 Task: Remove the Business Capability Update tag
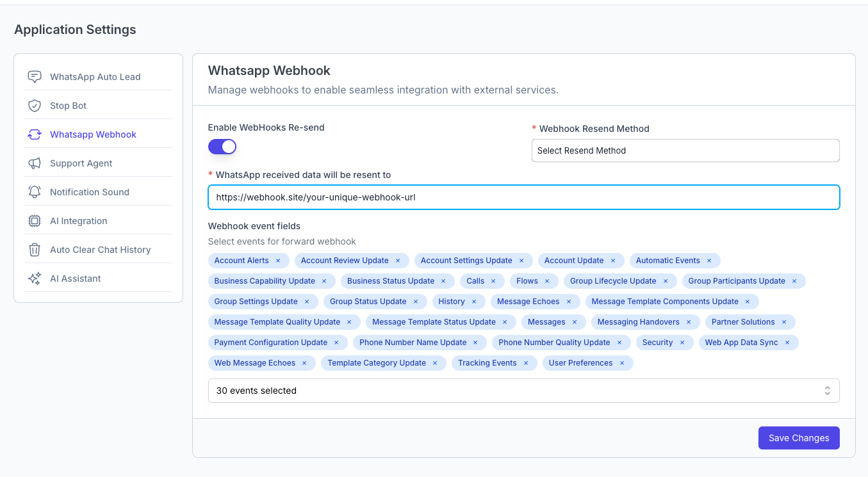click(x=324, y=281)
